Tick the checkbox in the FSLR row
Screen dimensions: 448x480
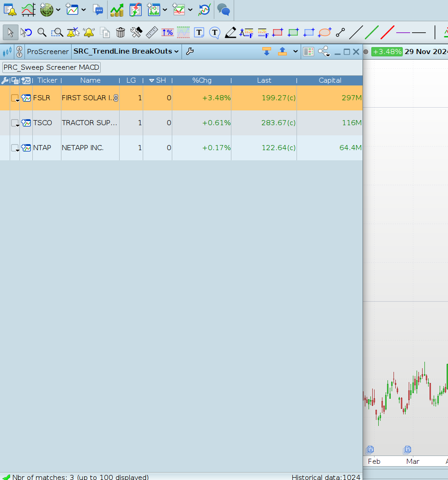(15, 98)
